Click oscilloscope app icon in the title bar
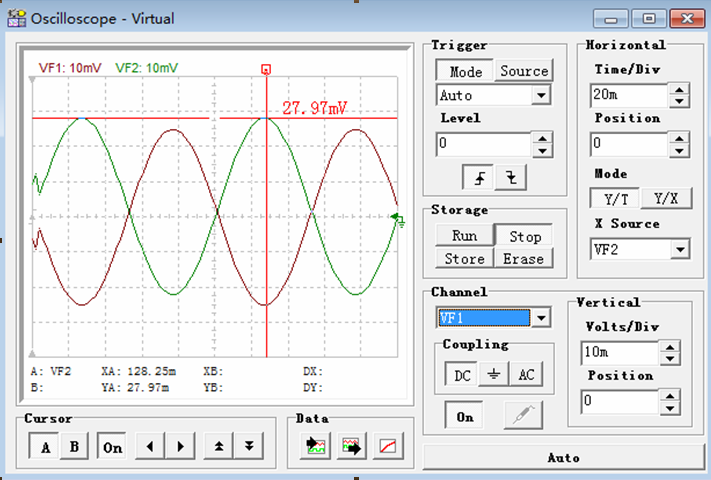Viewport: 711px width, 480px height. pyautogui.click(x=17, y=18)
